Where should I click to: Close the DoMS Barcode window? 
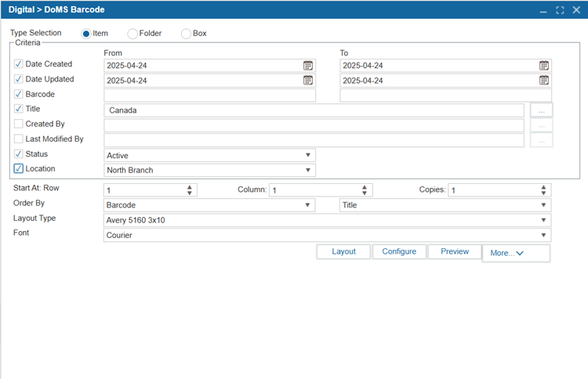(576, 10)
